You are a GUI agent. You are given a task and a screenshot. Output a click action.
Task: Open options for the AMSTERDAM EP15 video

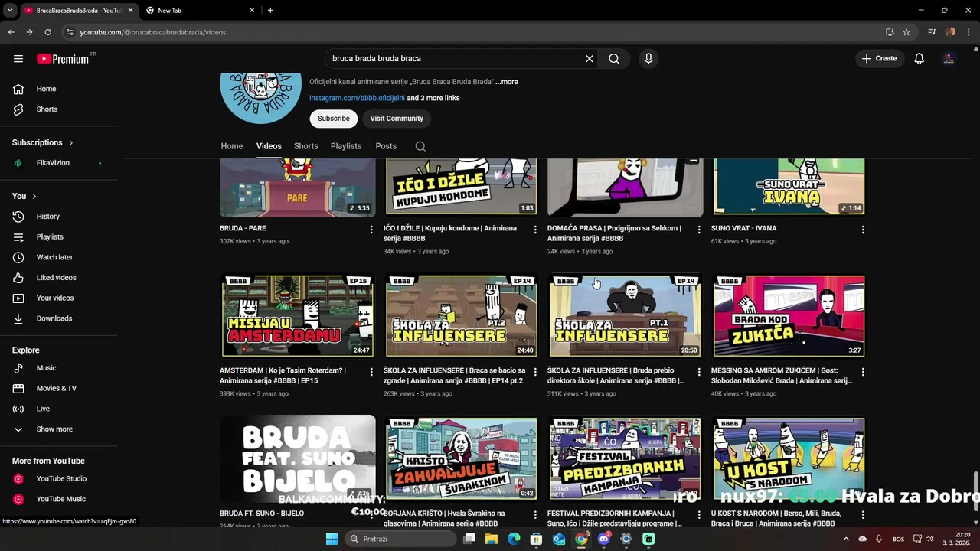[x=371, y=372]
